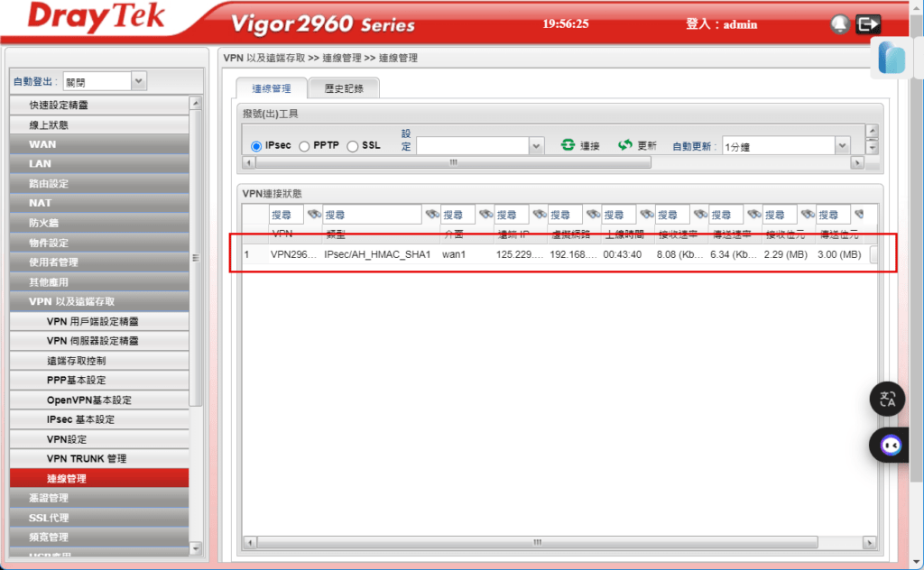Switch to the 歷史記錄 tab
This screenshot has width=924, height=570.
coord(344,88)
